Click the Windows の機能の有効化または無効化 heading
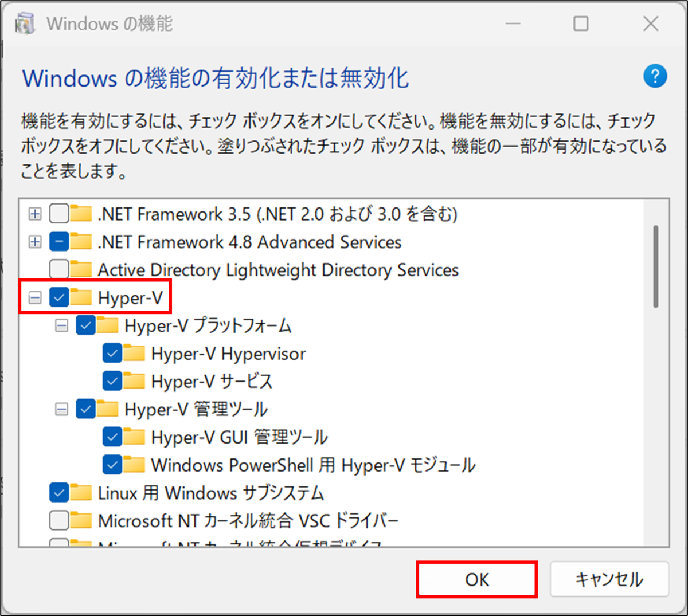Viewport: 688px width, 616px height. coord(216,78)
